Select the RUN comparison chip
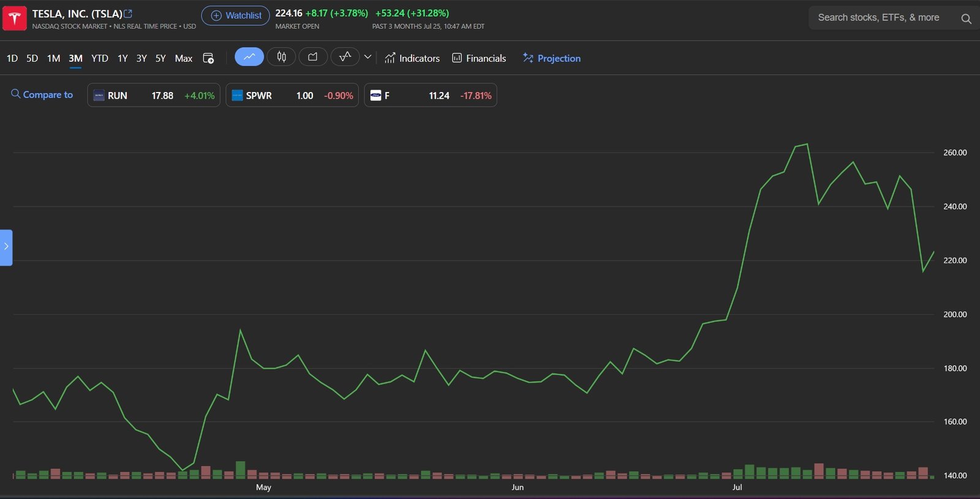This screenshot has width=980, height=499. (154, 96)
